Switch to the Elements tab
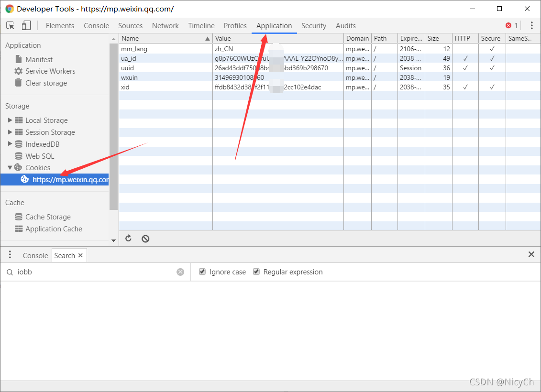541x392 pixels. click(x=60, y=26)
